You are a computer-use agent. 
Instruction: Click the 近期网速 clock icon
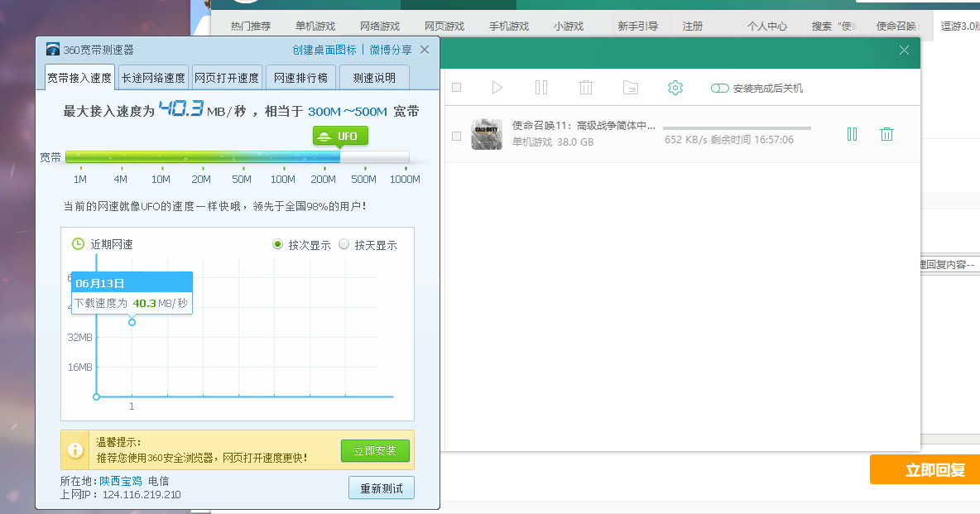78,244
